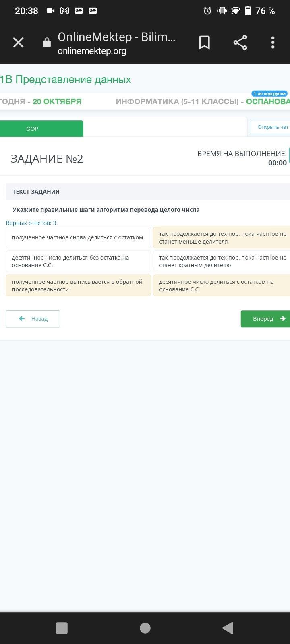Screen dimensions: 290x644
Task: Click the Открыть чат button
Action: click(271, 127)
